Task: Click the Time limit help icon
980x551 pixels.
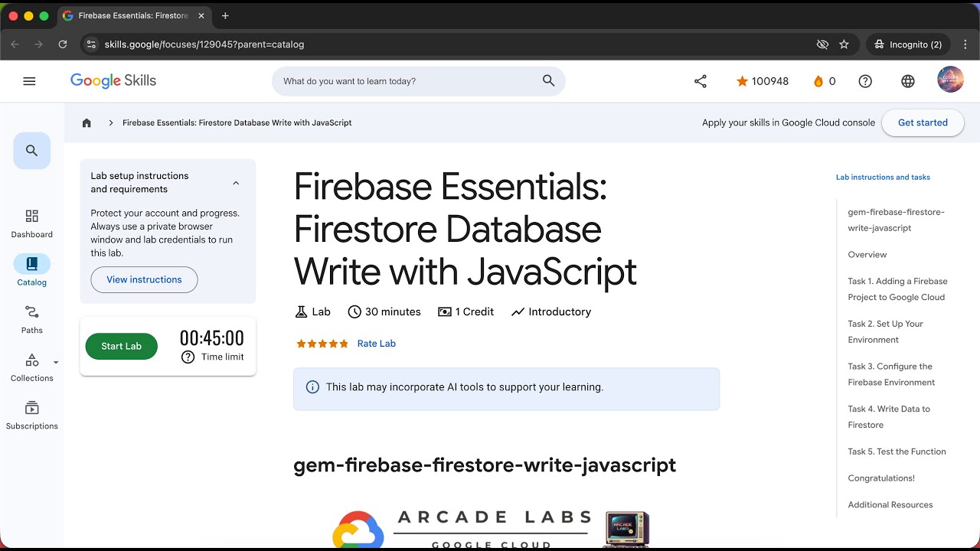Action: (188, 357)
